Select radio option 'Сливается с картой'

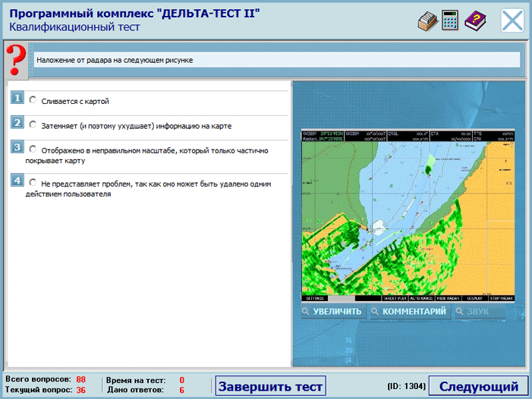tap(33, 99)
